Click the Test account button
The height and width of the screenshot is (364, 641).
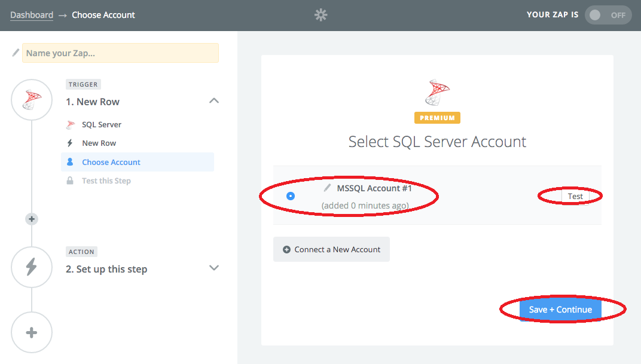pyautogui.click(x=575, y=196)
